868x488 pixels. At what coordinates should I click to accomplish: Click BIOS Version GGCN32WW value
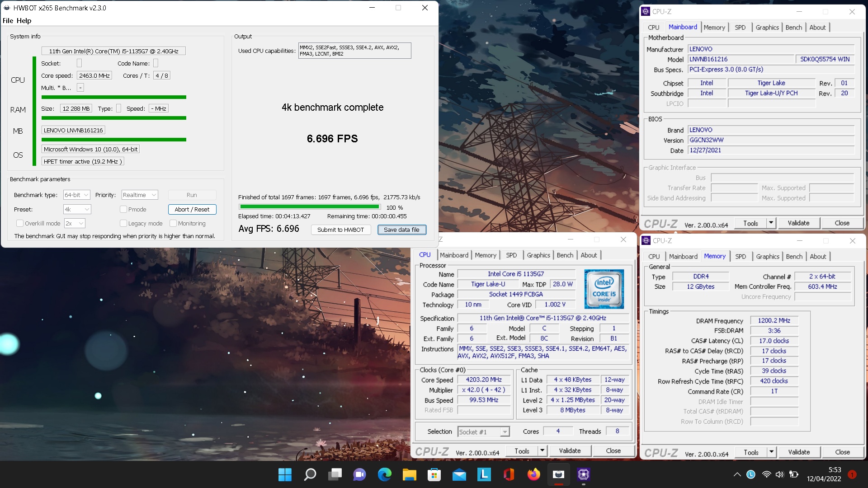click(771, 140)
